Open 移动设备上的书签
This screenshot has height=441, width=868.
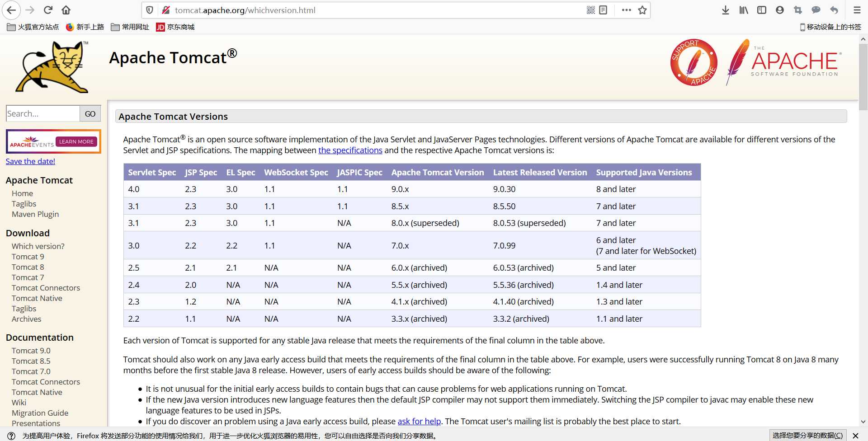pos(830,27)
